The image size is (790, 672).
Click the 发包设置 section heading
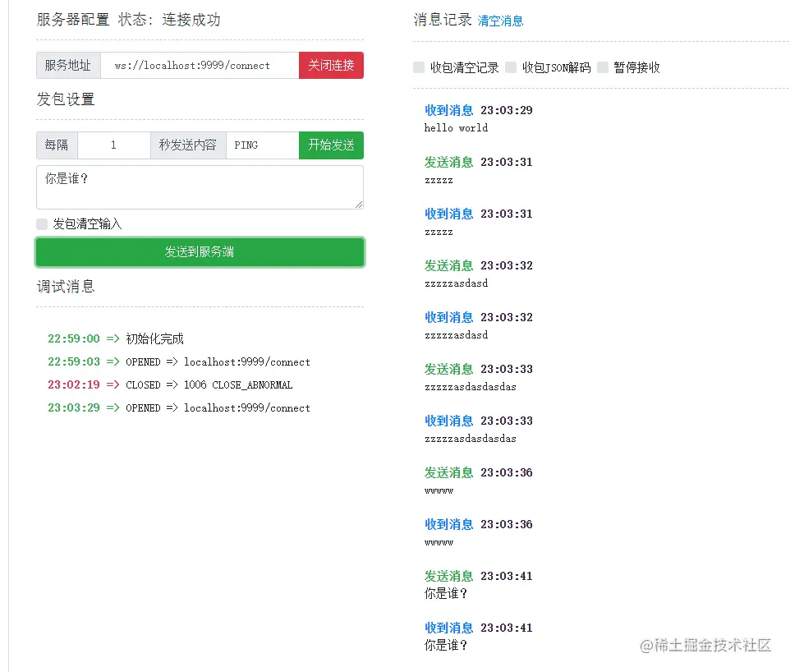[x=66, y=99]
